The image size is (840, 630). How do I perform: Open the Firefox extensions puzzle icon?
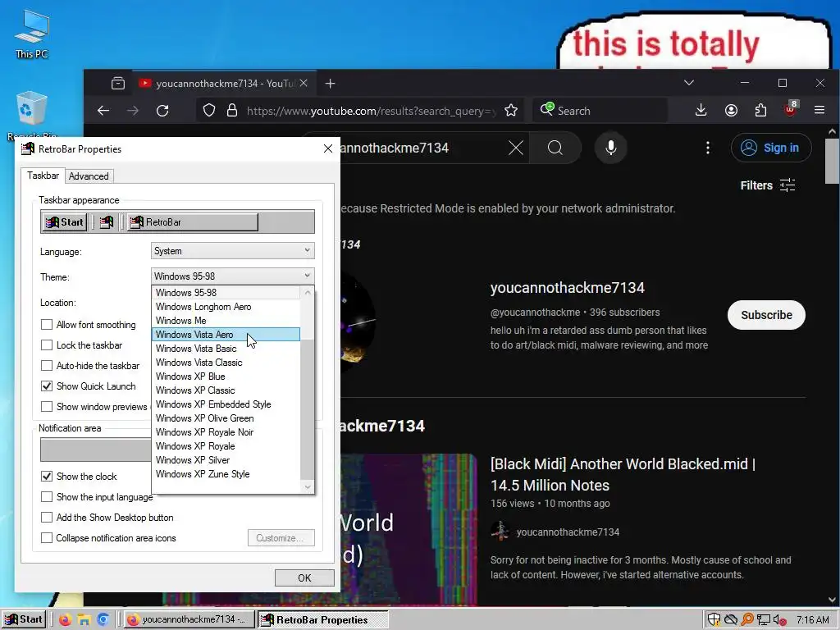(760, 111)
